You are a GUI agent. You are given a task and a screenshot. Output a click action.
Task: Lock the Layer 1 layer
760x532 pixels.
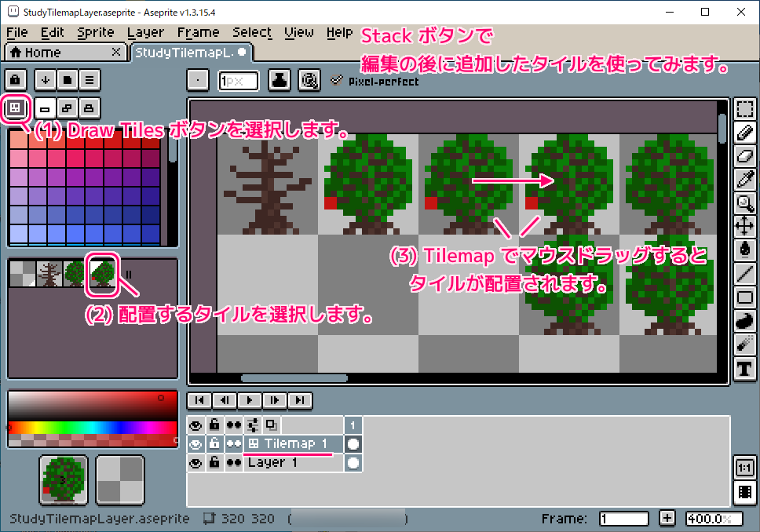pos(213,462)
